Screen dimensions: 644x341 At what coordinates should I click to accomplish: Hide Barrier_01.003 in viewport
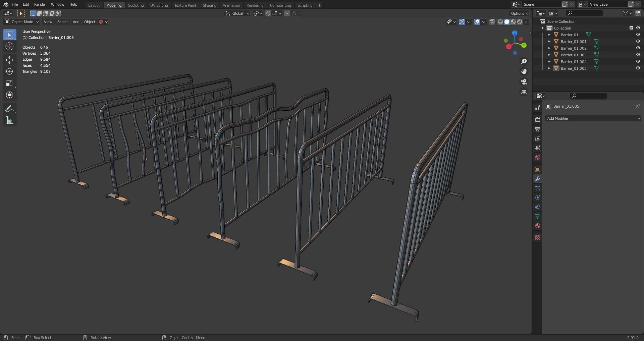638,55
